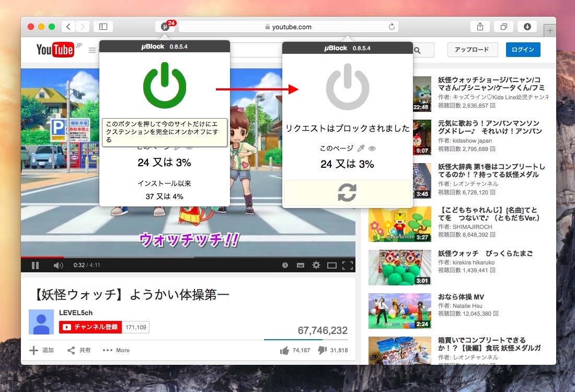Click 24 又は 3% in right µBlock popup
Screen dimensions: 575x392
[347, 164]
